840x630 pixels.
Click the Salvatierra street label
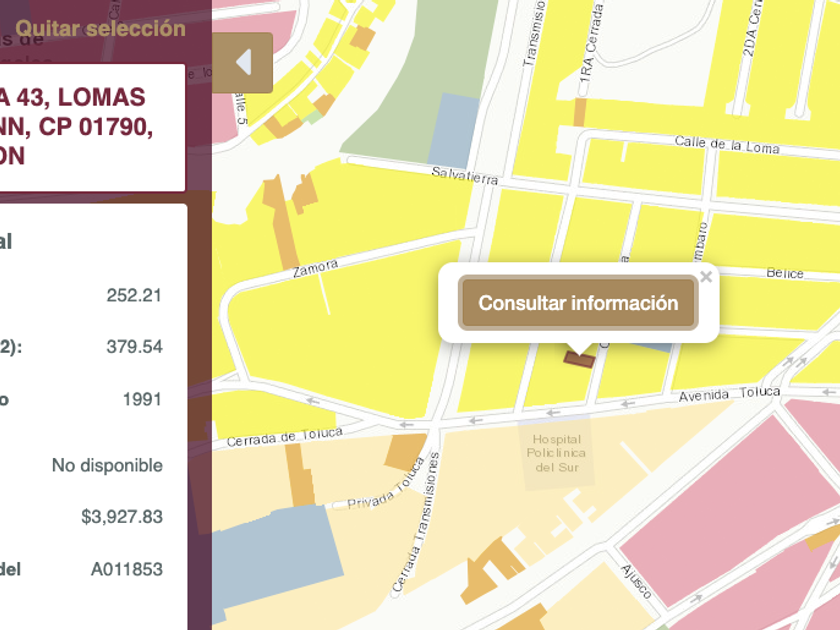point(464,176)
